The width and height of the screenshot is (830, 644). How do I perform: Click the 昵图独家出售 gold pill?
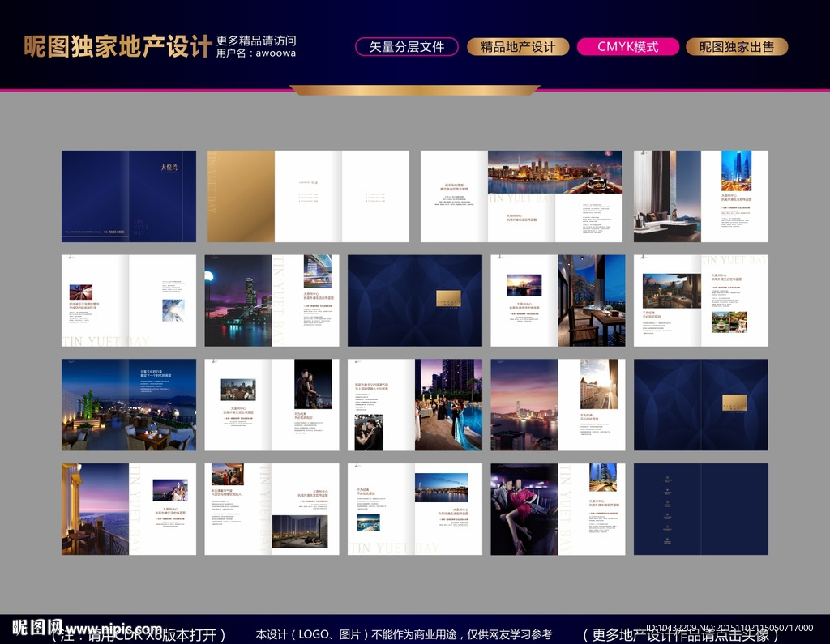tap(737, 47)
